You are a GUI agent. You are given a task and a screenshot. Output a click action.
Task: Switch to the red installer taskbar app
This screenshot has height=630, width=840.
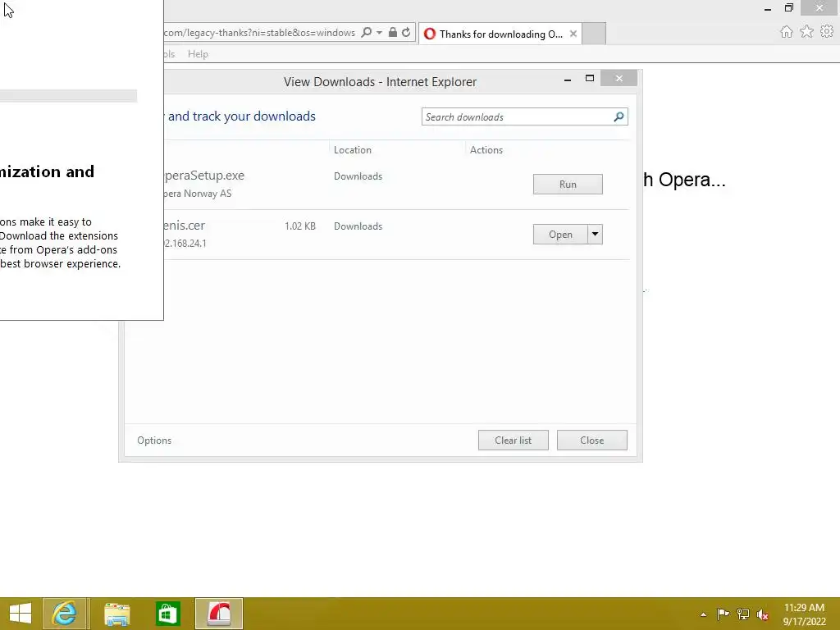[219, 614]
